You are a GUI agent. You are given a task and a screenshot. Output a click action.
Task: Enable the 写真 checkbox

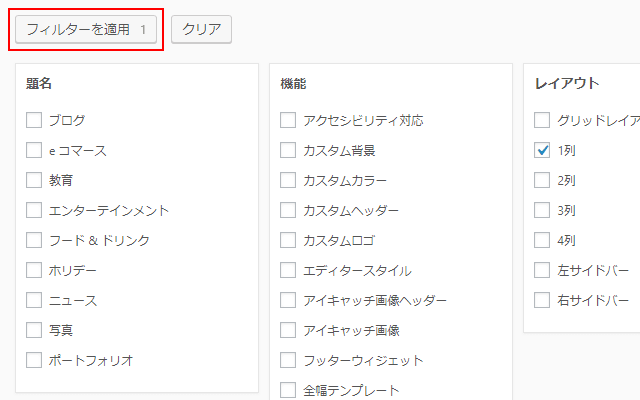34,330
